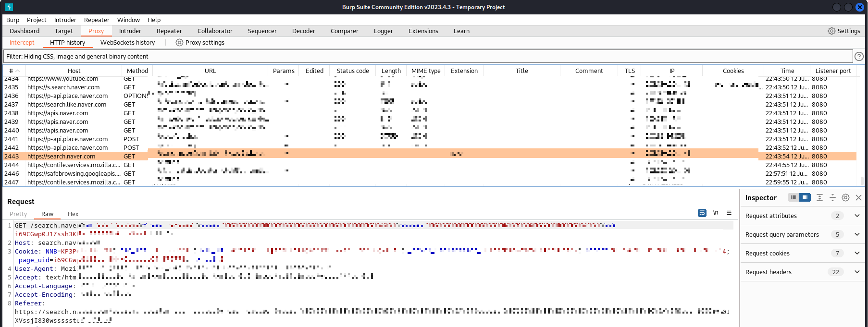Select history row 2436 OPTIONS request
The height and width of the screenshot is (327, 868).
click(x=430, y=96)
